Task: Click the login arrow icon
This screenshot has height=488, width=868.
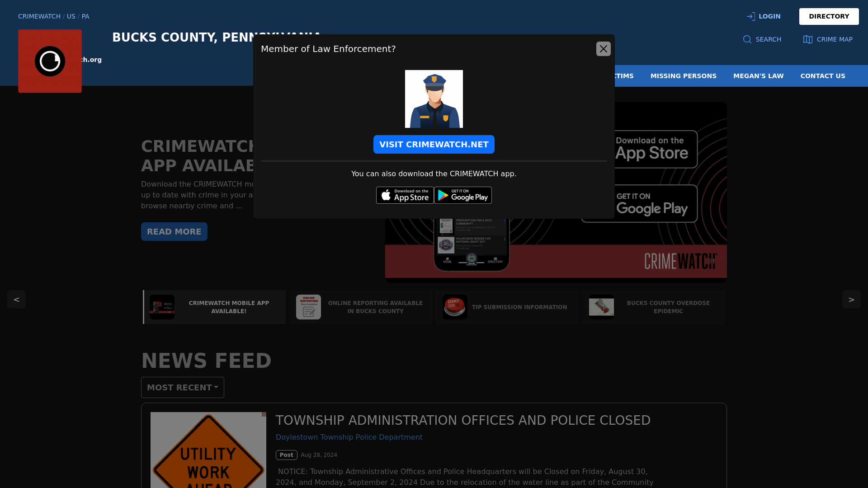Action: click(x=751, y=16)
